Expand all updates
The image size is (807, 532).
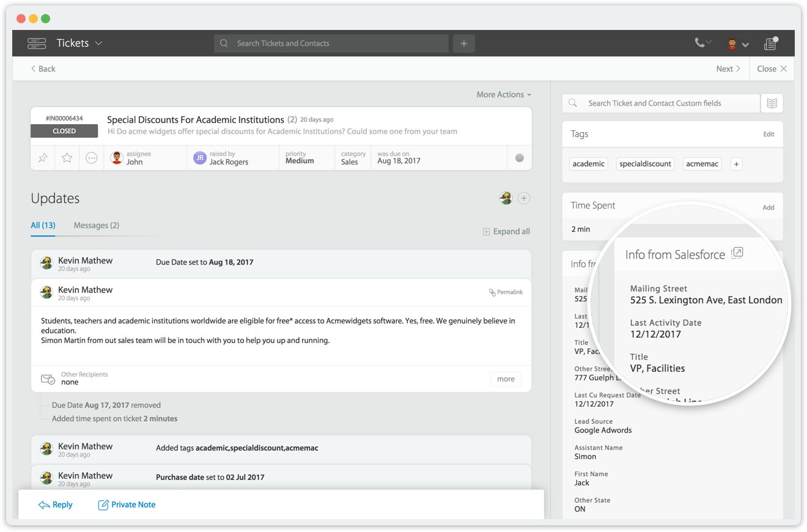[506, 232]
